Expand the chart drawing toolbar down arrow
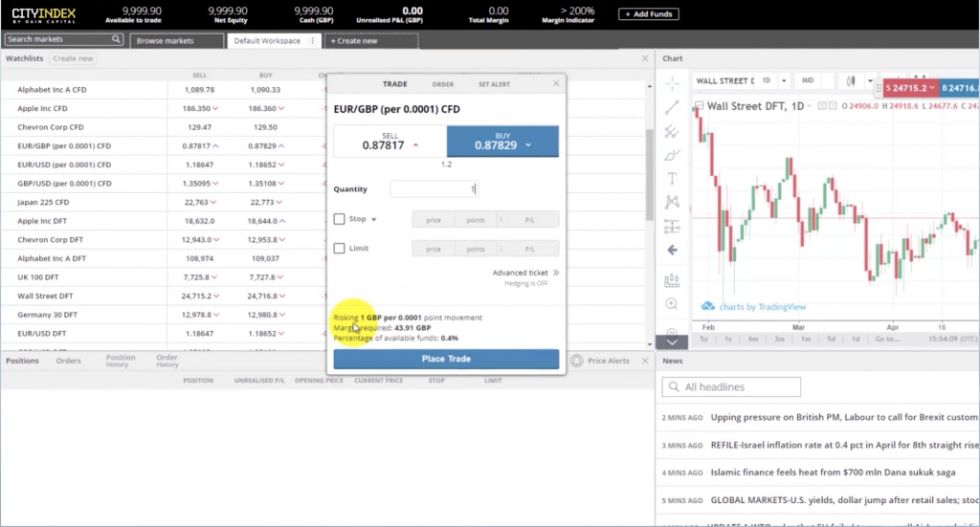 pyautogui.click(x=672, y=341)
